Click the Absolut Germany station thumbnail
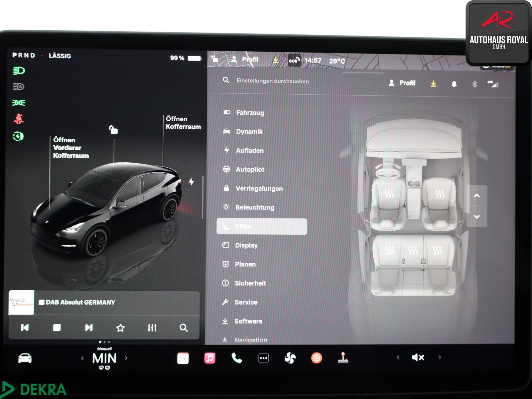532x399 pixels. pyautogui.click(x=21, y=303)
